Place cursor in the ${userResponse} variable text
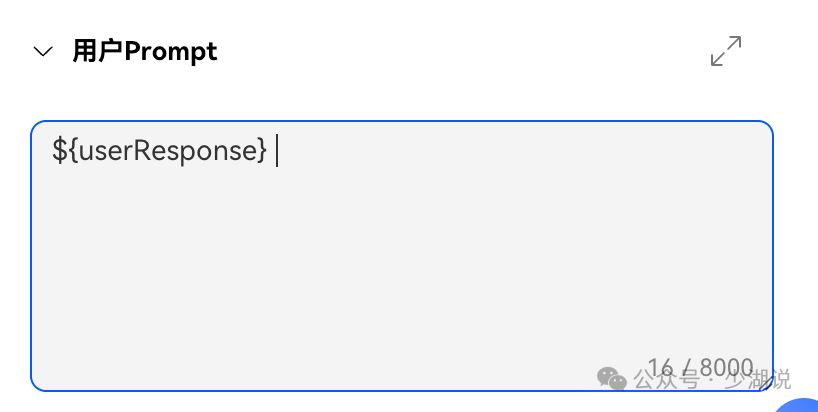Screen dimensions: 818x412 tap(160, 150)
